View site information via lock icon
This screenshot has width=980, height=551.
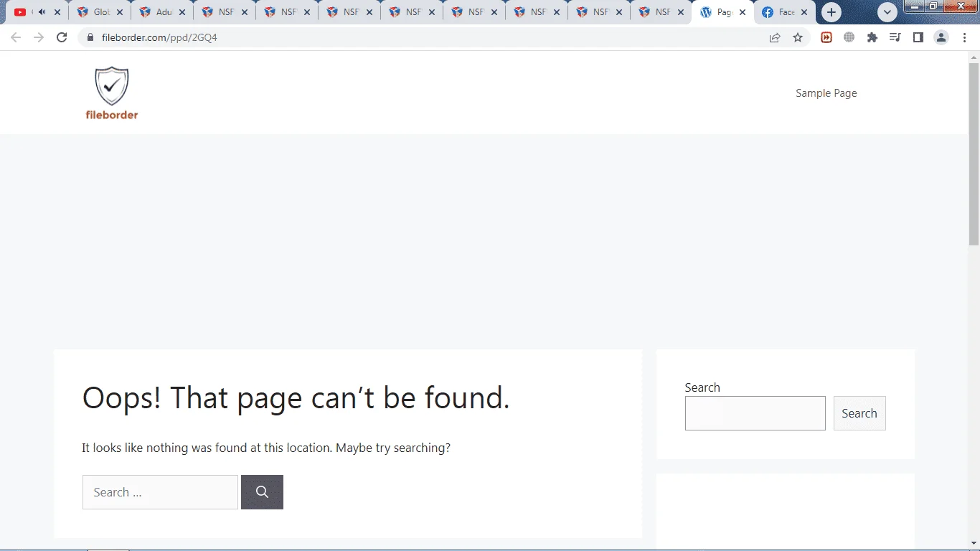[x=90, y=37]
